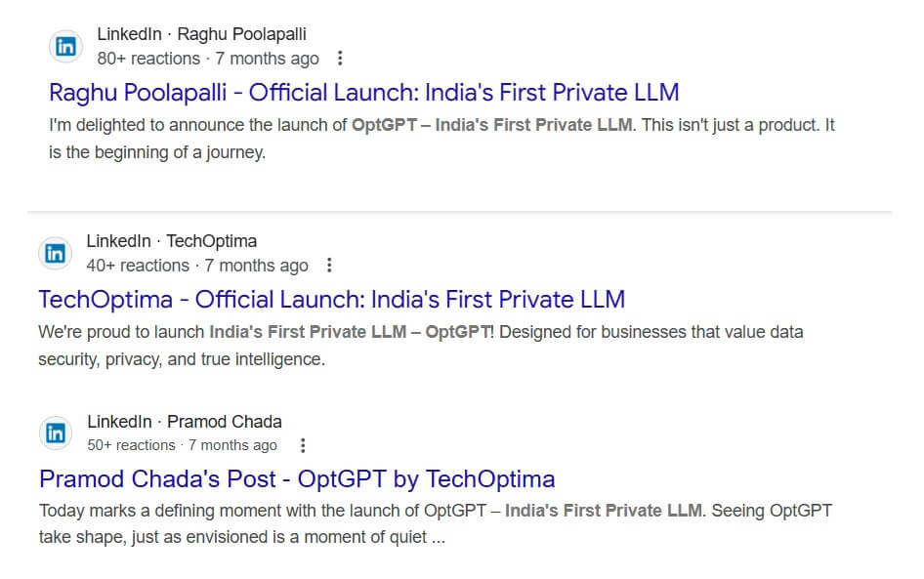The width and height of the screenshot is (924, 579).
Task: Click the LinkedIn favicon beside Raghu Poolapalli
Action: pyautogui.click(x=66, y=46)
